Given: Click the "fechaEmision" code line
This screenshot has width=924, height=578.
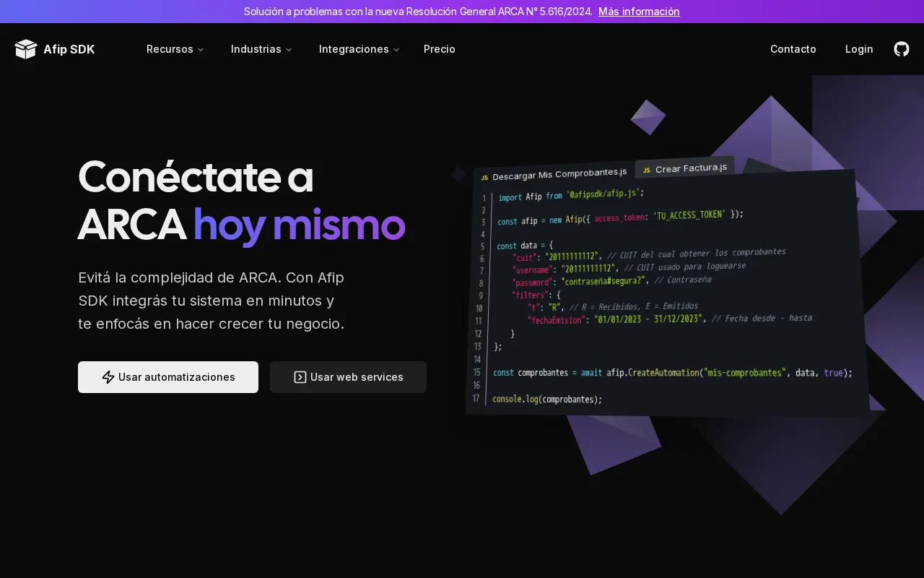Looking at the screenshot, I should (x=669, y=319).
